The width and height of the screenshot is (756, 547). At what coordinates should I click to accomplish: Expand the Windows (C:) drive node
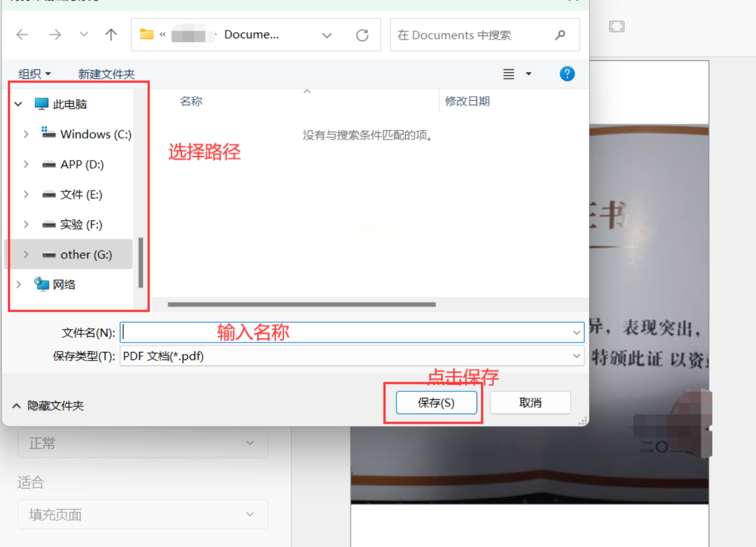26,134
